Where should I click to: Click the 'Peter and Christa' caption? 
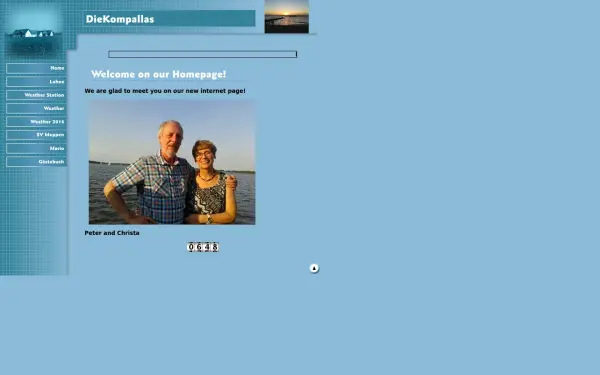tap(112, 233)
